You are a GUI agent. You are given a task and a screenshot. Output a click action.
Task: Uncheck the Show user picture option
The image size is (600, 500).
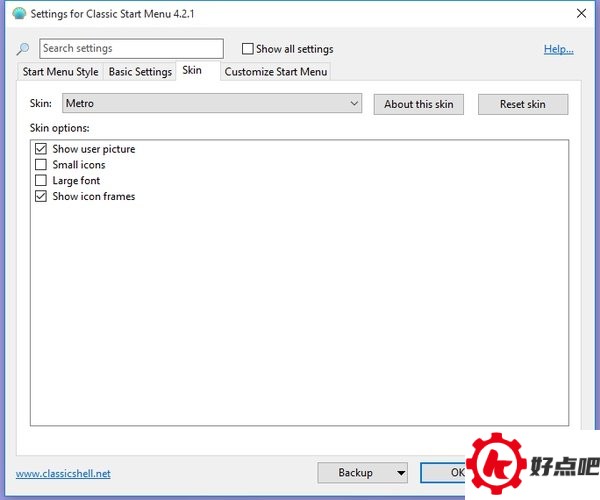41,149
